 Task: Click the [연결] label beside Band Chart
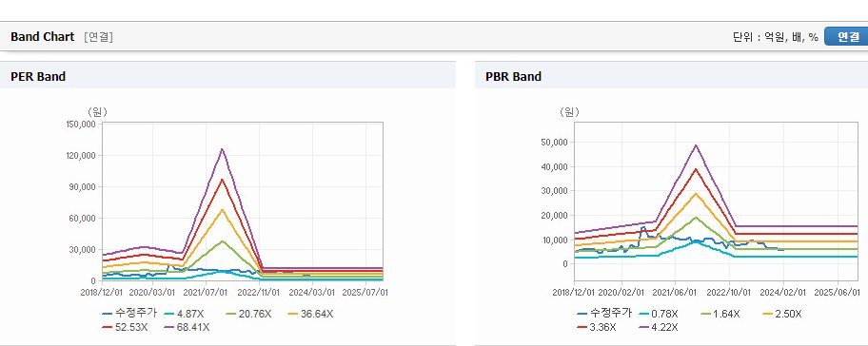coord(99,37)
